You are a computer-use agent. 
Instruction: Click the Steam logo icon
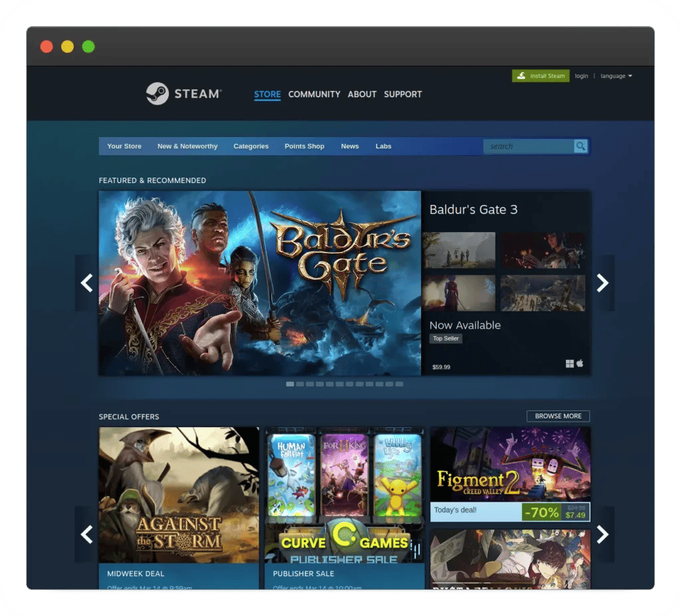(x=157, y=93)
